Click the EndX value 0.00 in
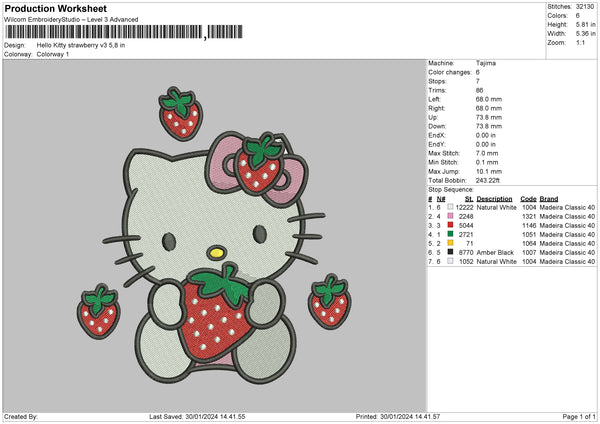The width and height of the screenshot is (600, 424). [486, 135]
